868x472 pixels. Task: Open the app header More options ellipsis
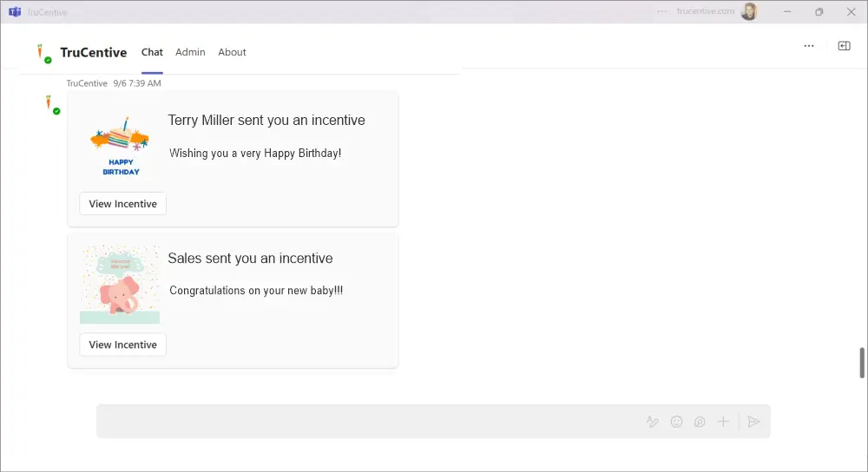pos(809,46)
